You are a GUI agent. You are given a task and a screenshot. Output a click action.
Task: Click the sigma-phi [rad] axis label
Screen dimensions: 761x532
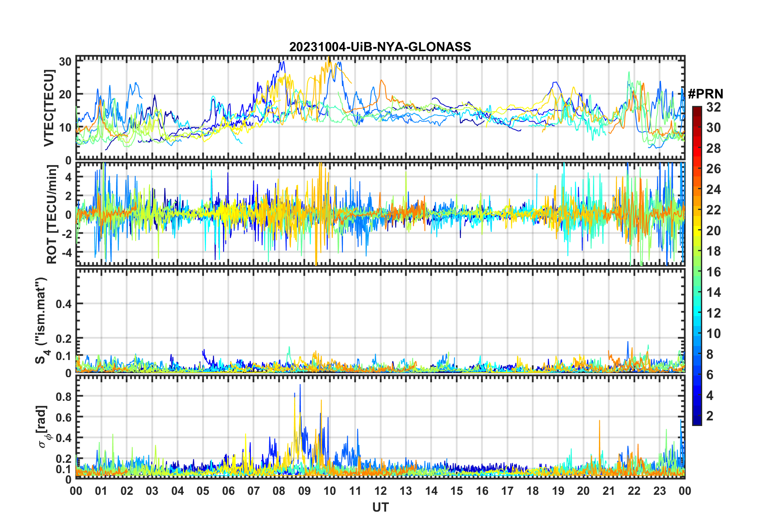(x=43, y=426)
